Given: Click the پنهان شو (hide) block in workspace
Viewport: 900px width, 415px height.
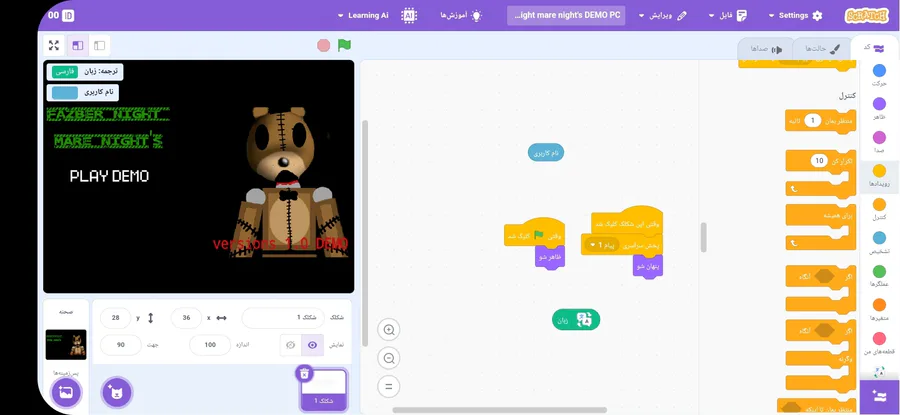Looking at the screenshot, I should (x=648, y=267).
